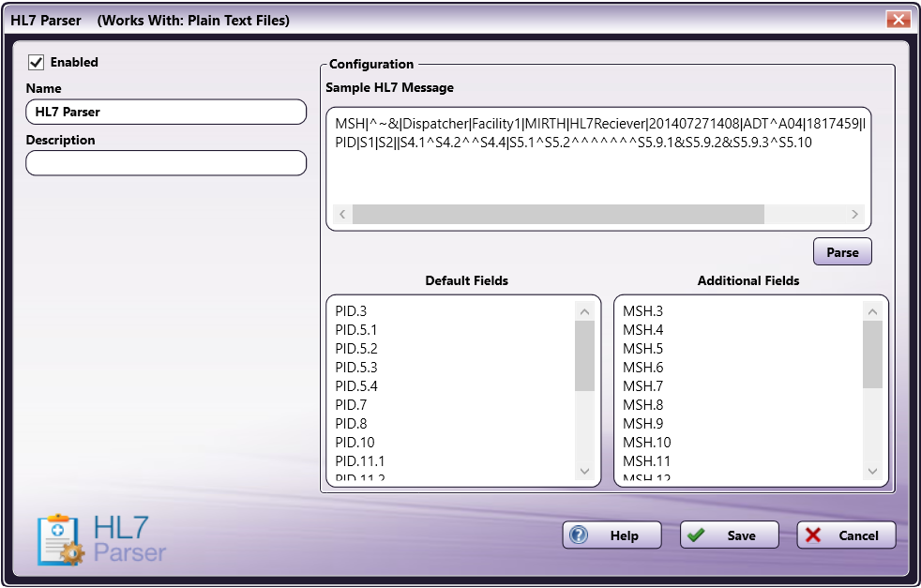Click inside the Sample HL7 Message box
The width and height of the screenshot is (921, 588).
[x=598, y=169]
